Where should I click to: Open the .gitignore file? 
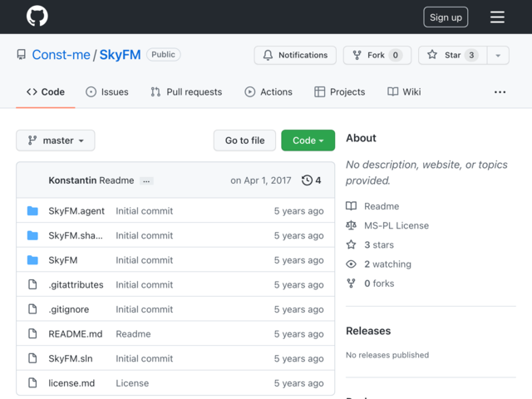(x=68, y=309)
